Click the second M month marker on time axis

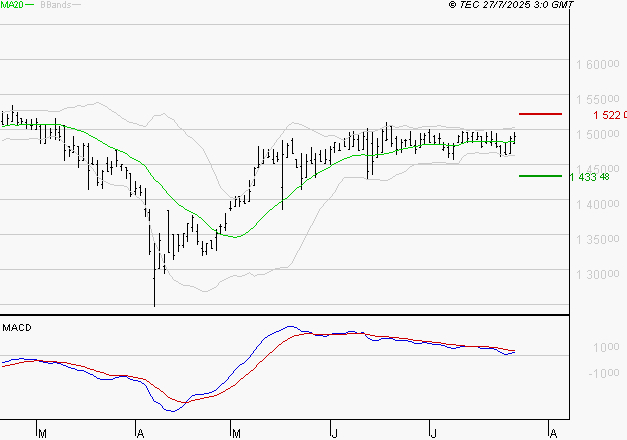point(235,433)
